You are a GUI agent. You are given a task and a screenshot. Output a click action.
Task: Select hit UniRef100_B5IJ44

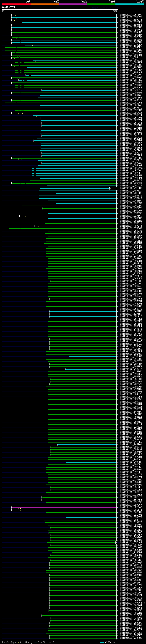tap(131, 543)
